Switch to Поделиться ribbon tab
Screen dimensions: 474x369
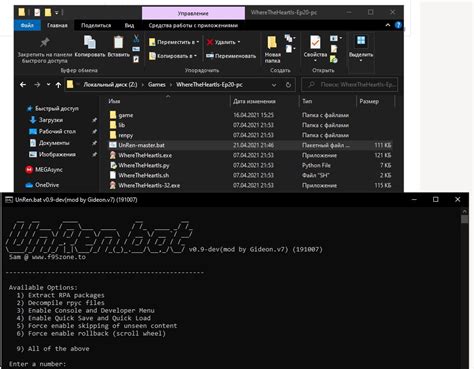pos(96,25)
